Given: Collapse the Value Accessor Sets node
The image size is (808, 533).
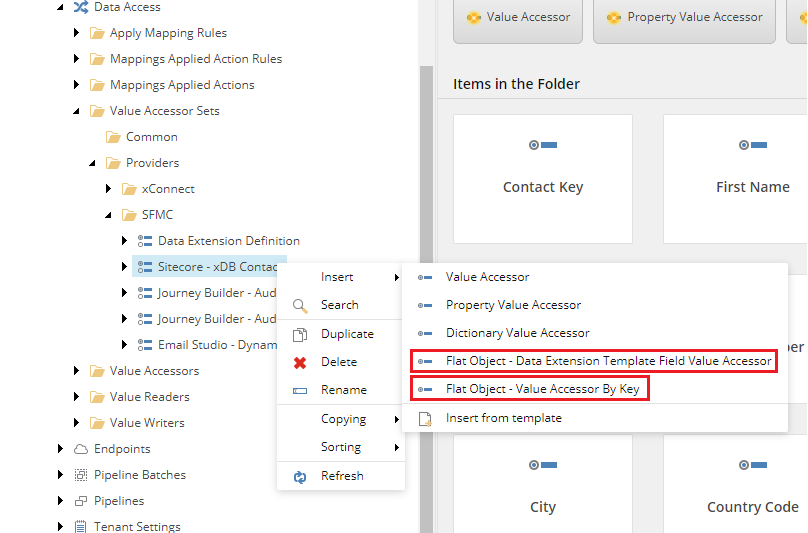Looking at the screenshot, I should 76,111.
